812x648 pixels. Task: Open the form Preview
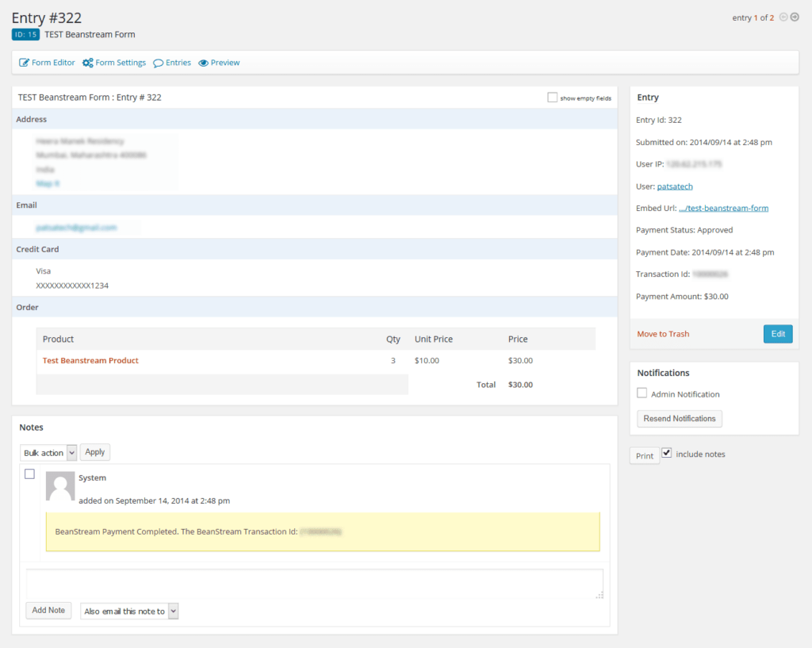224,62
